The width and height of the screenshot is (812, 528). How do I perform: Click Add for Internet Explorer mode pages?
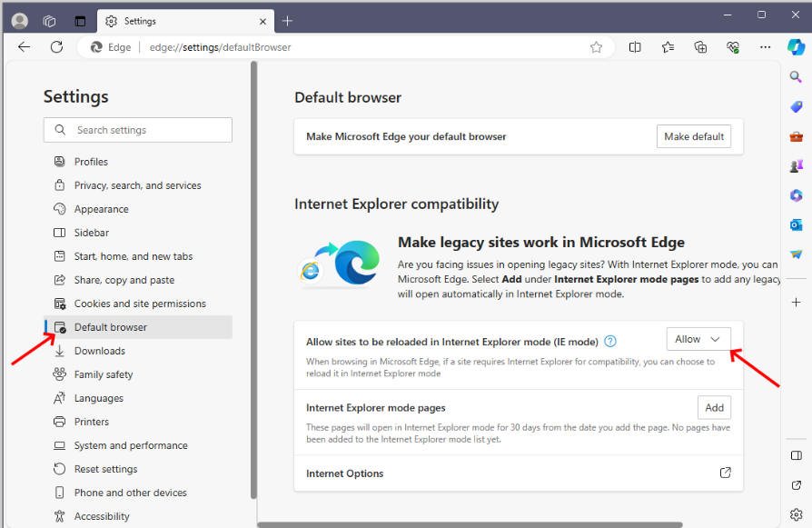714,408
